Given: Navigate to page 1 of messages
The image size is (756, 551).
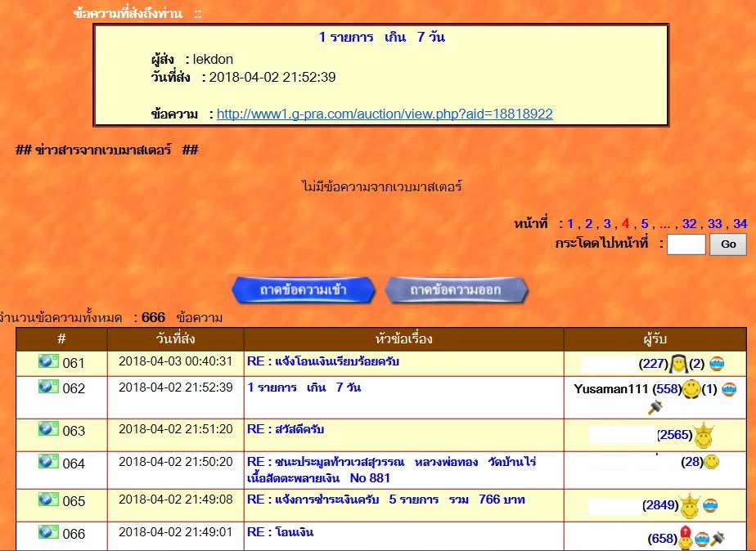Looking at the screenshot, I should coord(570,223).
